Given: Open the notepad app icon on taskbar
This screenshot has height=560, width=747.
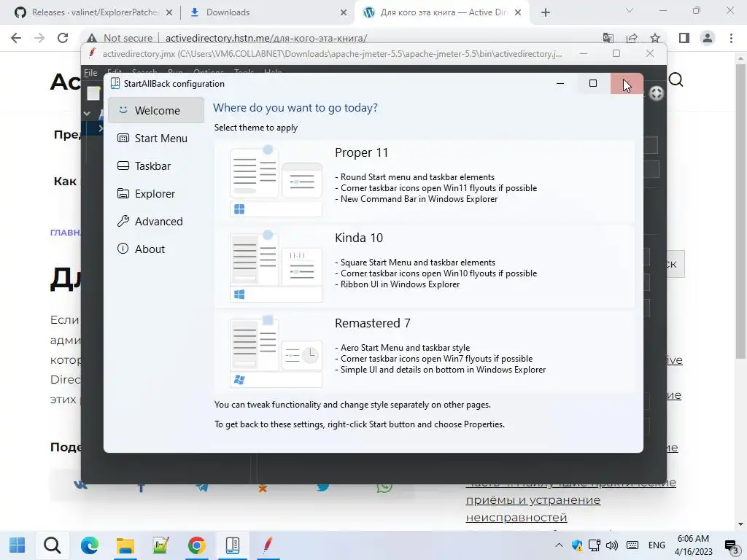Looking at the screenshot, I should pos(160,545).
